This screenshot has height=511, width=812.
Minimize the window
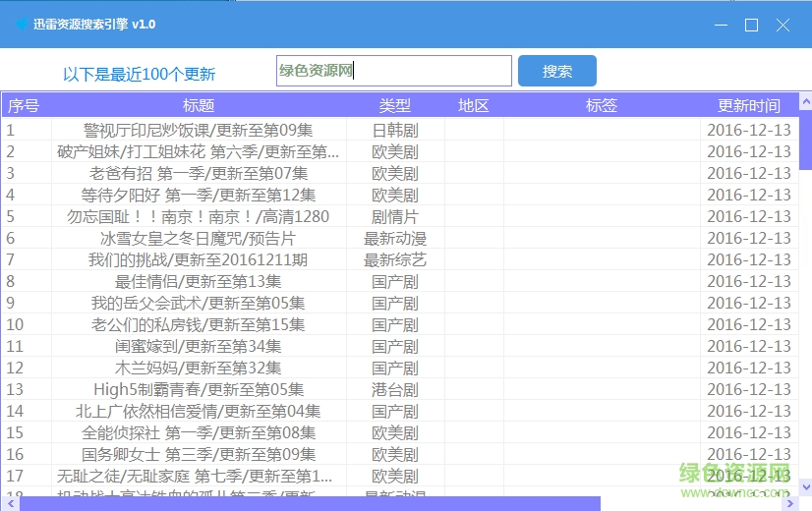coord(721,25)
